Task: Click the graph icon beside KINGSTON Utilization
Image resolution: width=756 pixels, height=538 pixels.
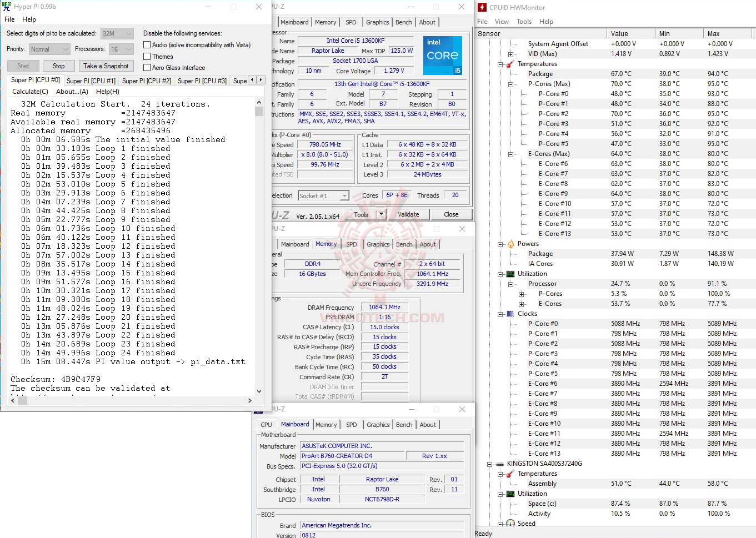Action: coord(510,494)
